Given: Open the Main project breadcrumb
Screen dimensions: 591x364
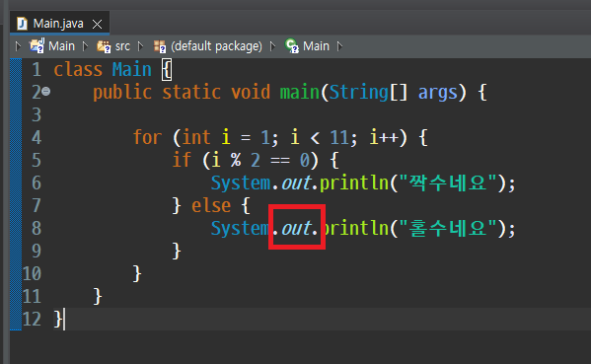Looking at the screenshot, I should [61, 46].
